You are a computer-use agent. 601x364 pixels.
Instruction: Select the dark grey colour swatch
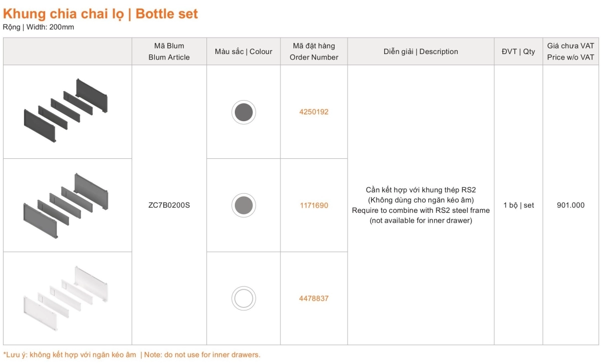(243, 112)
